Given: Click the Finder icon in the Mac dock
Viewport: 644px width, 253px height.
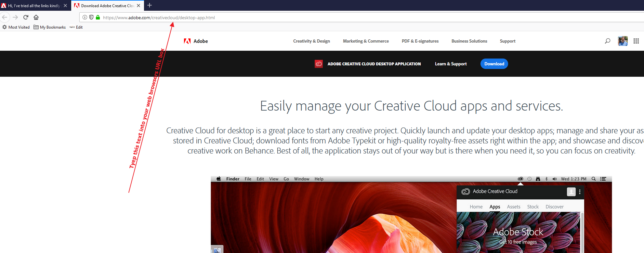Looking at the screenshot, I should click(217, 249).
